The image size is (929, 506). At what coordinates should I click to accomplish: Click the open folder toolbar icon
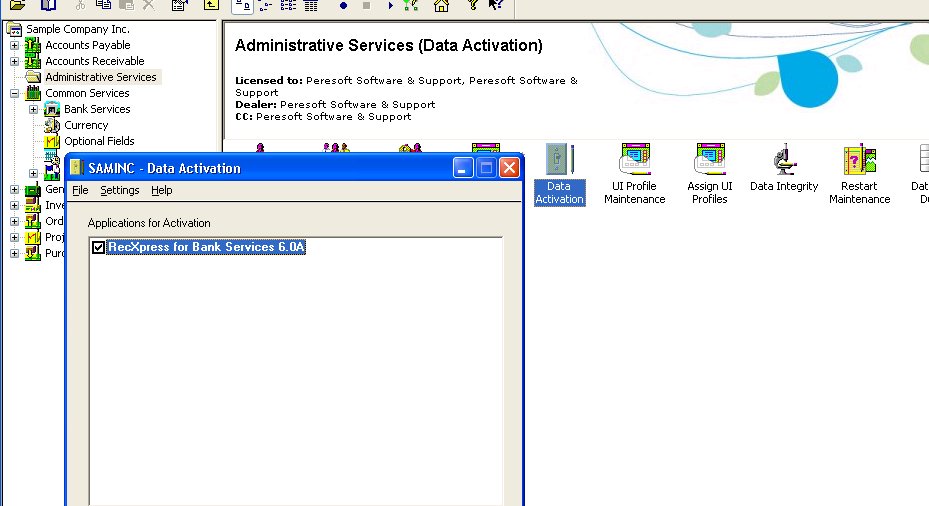click(18, 5)
